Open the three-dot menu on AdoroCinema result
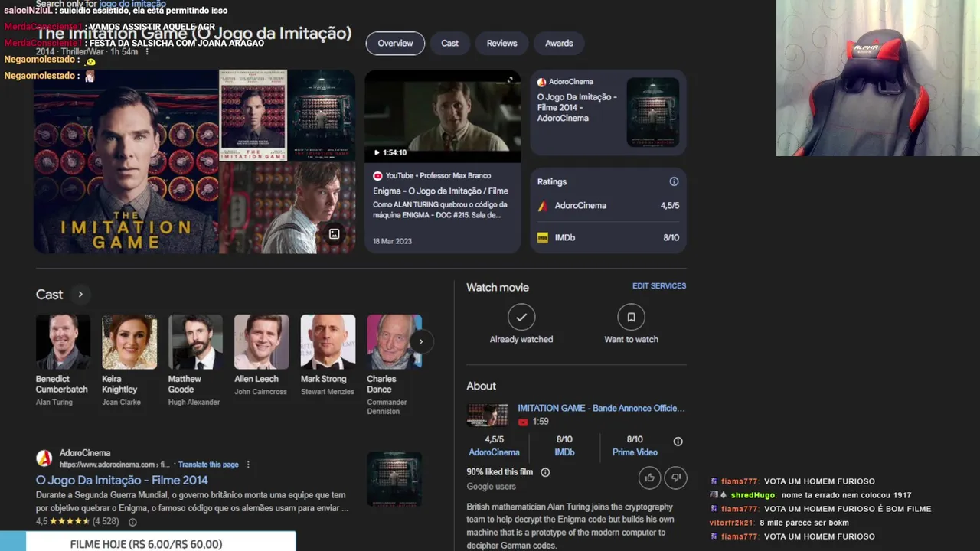This screenshot has height=551, width=980. point(248,465)
